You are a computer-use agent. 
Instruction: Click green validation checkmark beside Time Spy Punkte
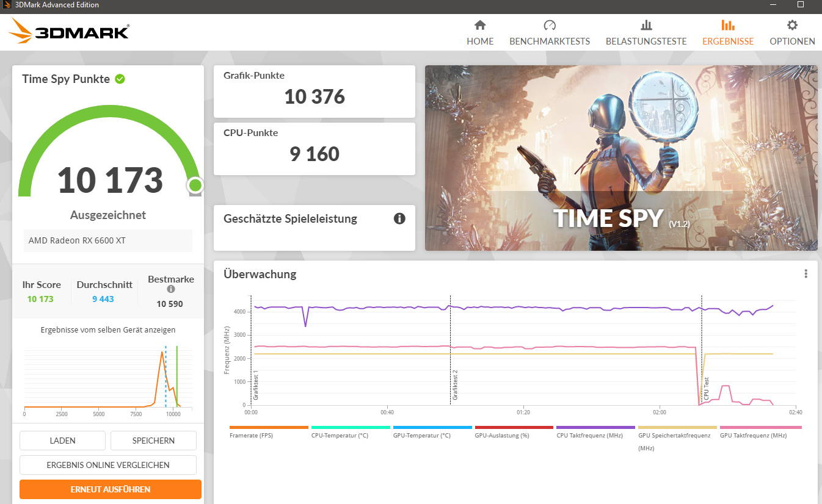(120, 79)
